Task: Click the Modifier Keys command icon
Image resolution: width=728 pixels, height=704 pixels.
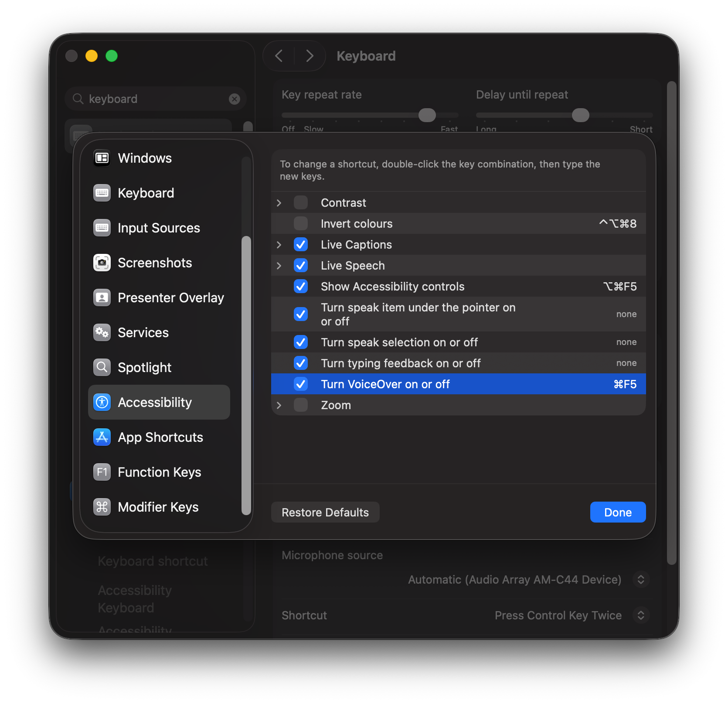Action: pyautogui.click(x=102, y=507)
